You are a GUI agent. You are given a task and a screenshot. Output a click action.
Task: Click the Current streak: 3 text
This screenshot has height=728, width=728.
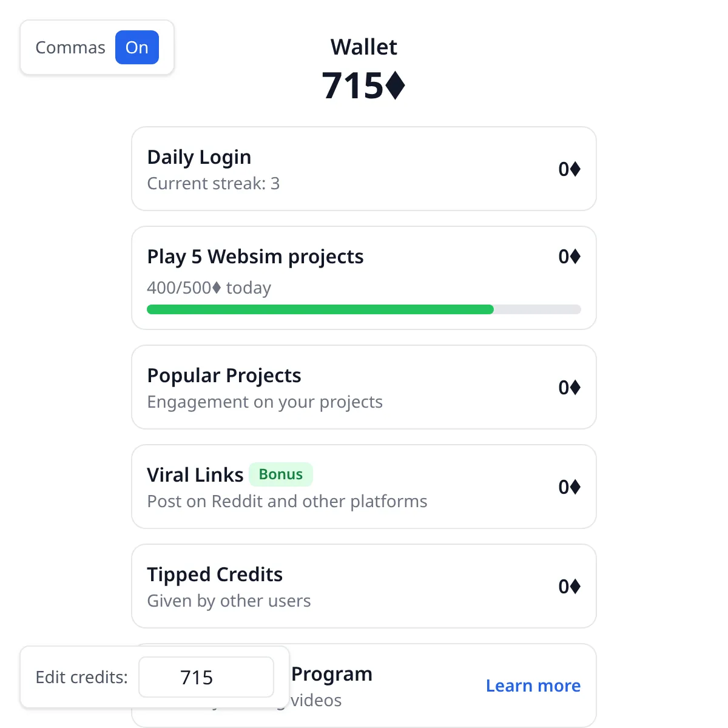[x=214, y=183]
